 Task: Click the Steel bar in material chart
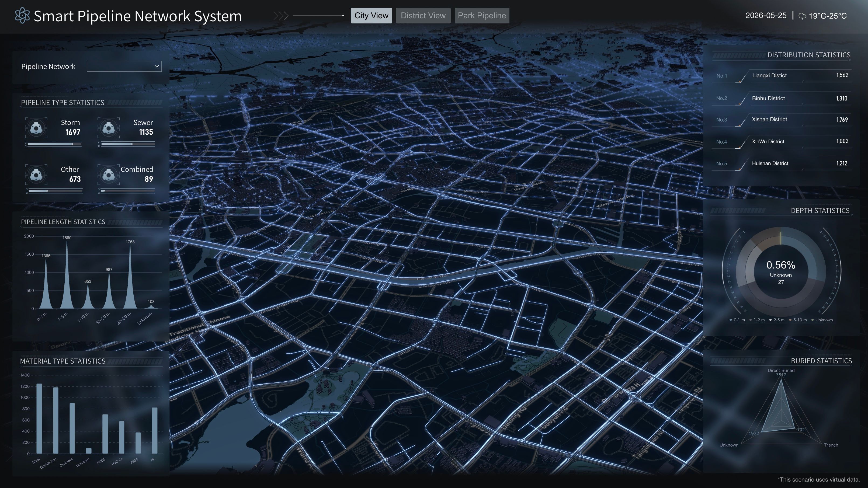pos(39,419)
